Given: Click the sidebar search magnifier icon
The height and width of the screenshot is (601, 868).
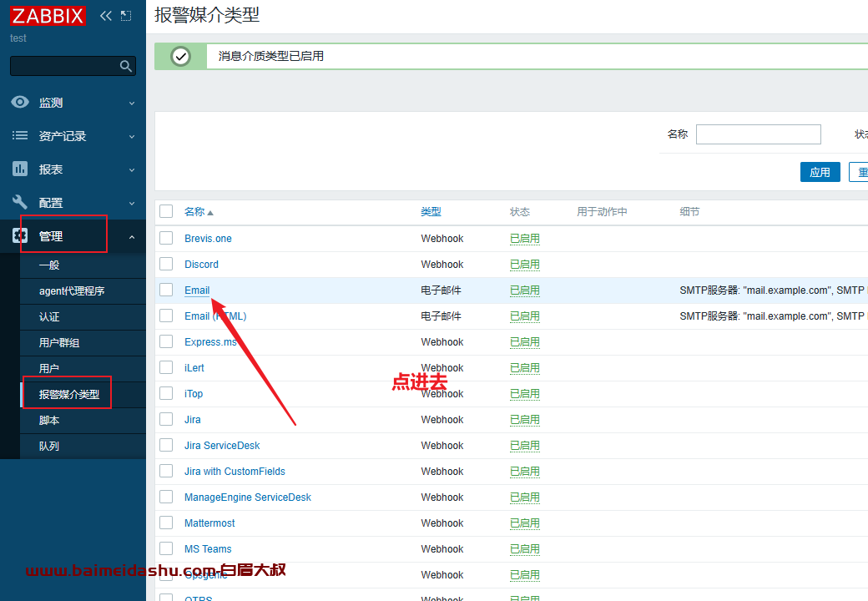Looking at the screenshot, I should click(x=126, y=67).
